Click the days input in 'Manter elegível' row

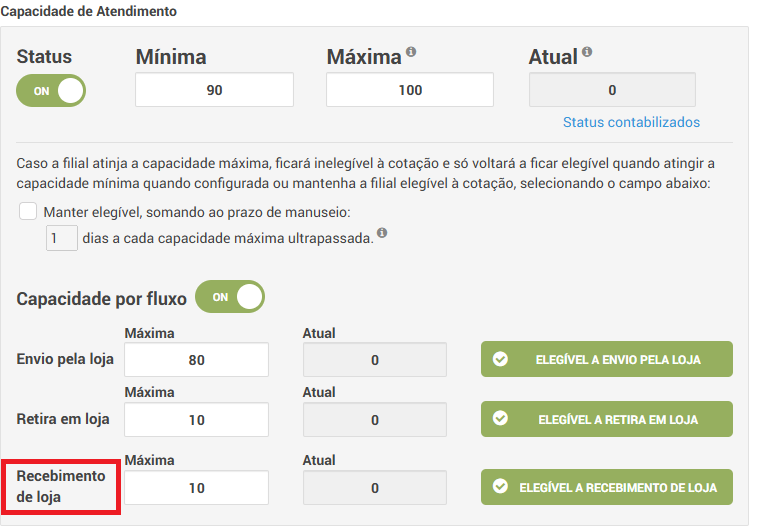(x=61, y=240)
